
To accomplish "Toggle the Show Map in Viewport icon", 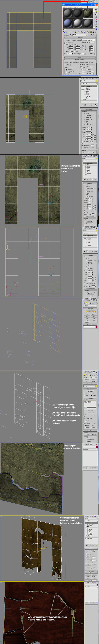I will pyautogui.click(x=88, y=32).
